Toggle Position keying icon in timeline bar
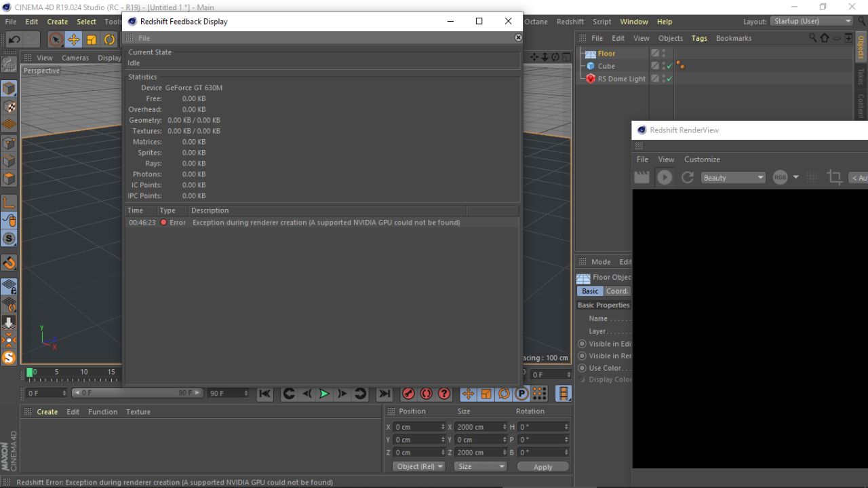 468,394
